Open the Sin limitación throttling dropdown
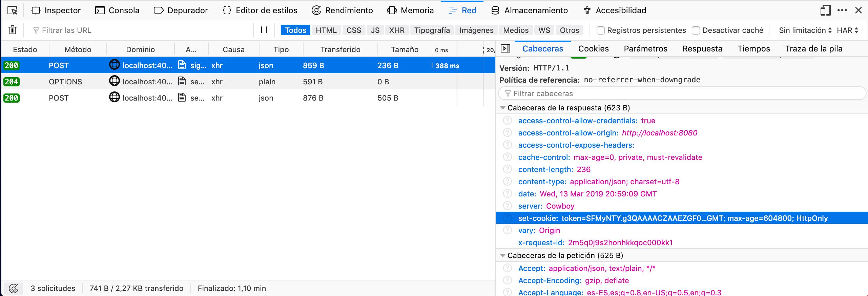The height and width of the screenshot is (296, 868). click(805, 30)
